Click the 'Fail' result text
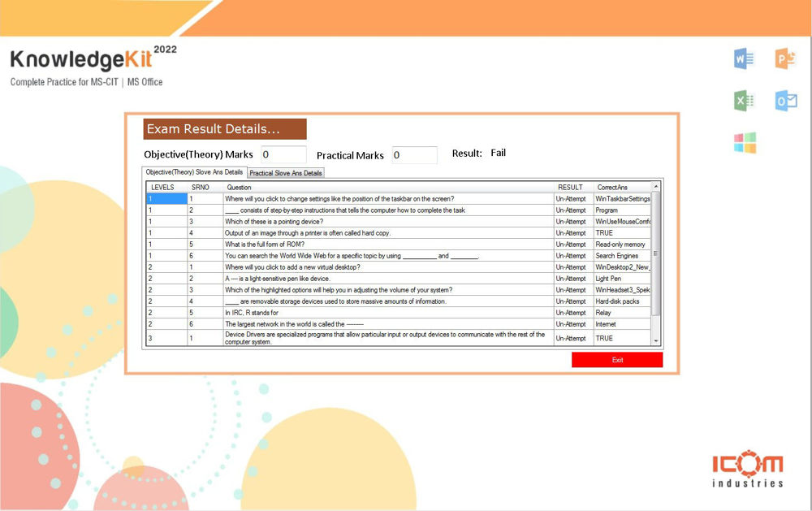This screenshot has height=511, width=812. tap(499, 153)
